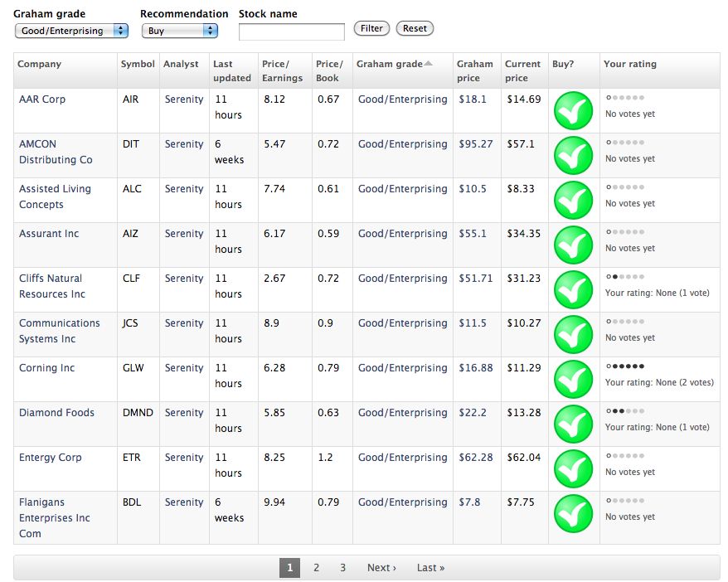Sort table by Last updated column header
Viewport: 728px width, 582px height.
point(232,71)
